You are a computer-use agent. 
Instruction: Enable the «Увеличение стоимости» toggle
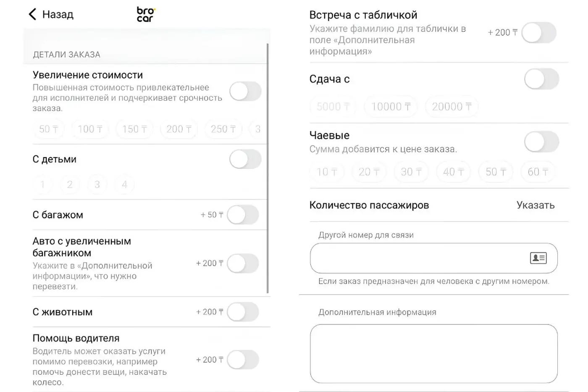coord(245,91)
